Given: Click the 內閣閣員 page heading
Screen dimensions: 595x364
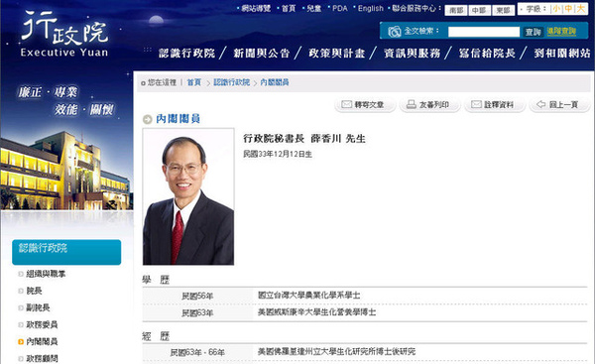Looking at the screenshot, I should (178, 119).
